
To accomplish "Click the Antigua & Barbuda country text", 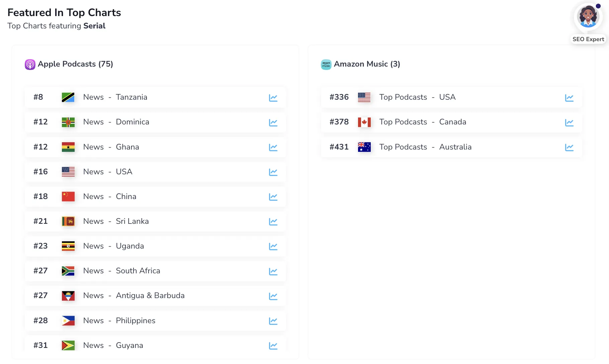I will [x=150, y=295].
